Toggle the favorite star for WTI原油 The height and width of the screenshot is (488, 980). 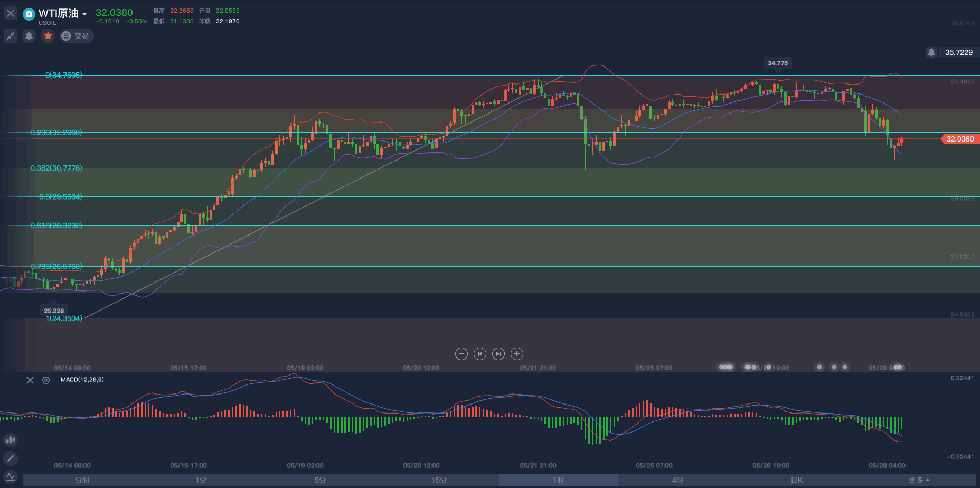48,36
